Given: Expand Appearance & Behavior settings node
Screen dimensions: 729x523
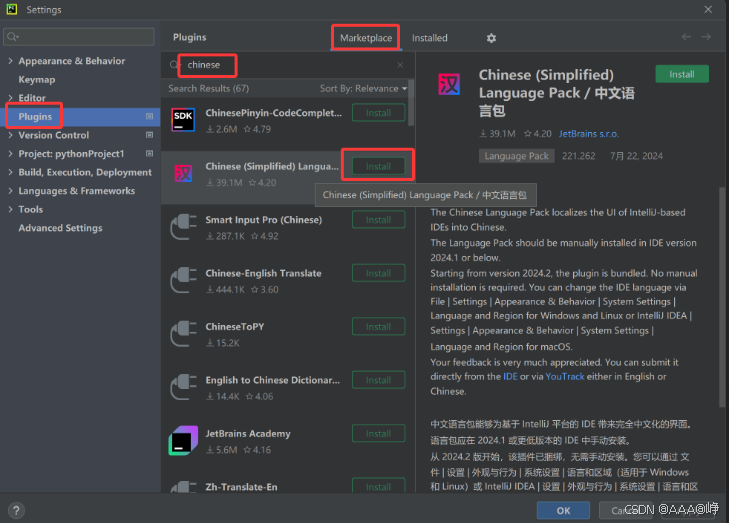Looking at the screenshot, I should [10, 61].
